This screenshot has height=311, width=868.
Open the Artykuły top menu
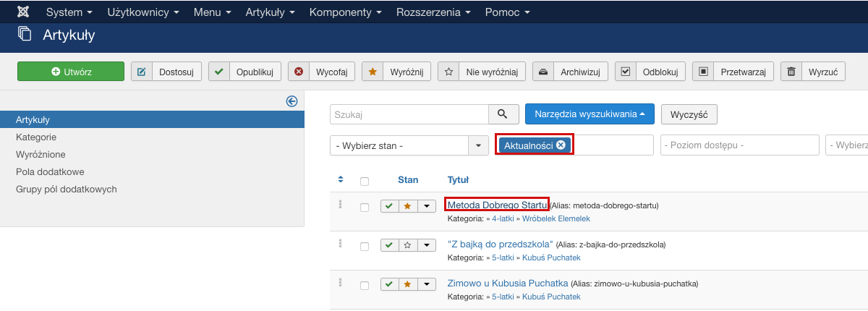(x=270, y=12)
